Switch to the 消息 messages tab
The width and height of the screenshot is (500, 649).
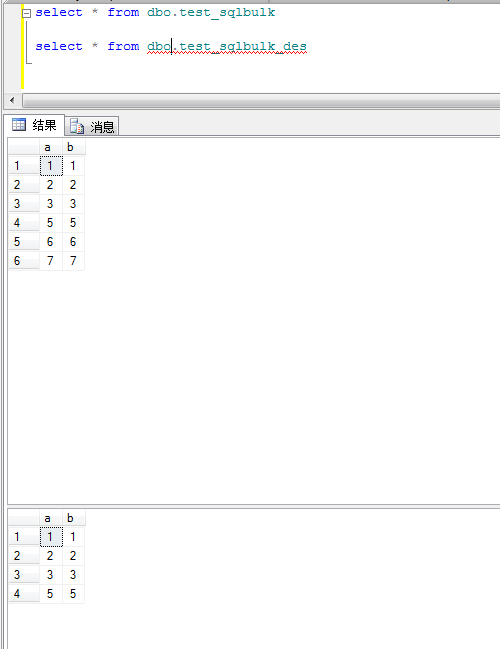[92, 126]
